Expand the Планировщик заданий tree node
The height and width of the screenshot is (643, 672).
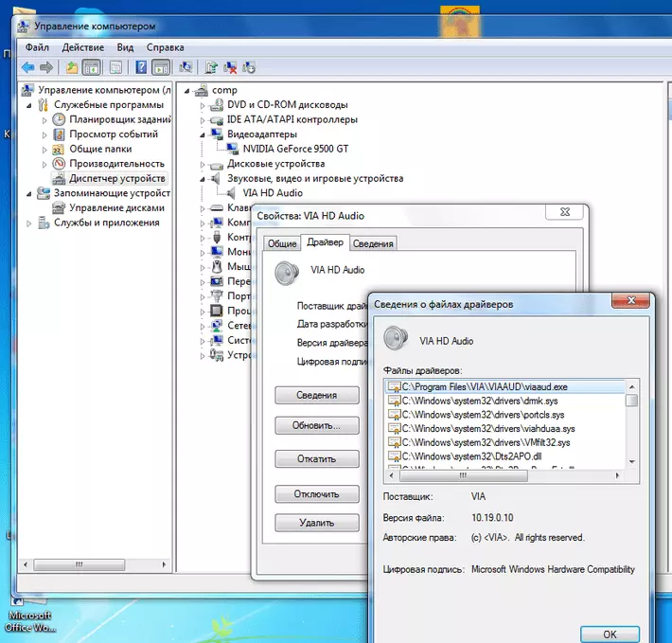tap(44, 120)
